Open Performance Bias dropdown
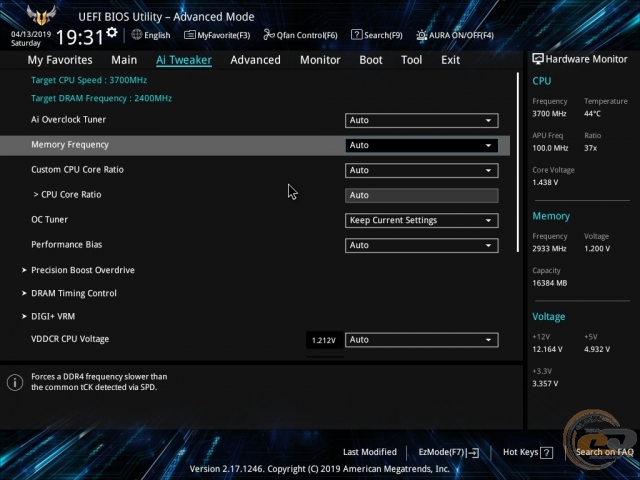 (x=422, y=245)
